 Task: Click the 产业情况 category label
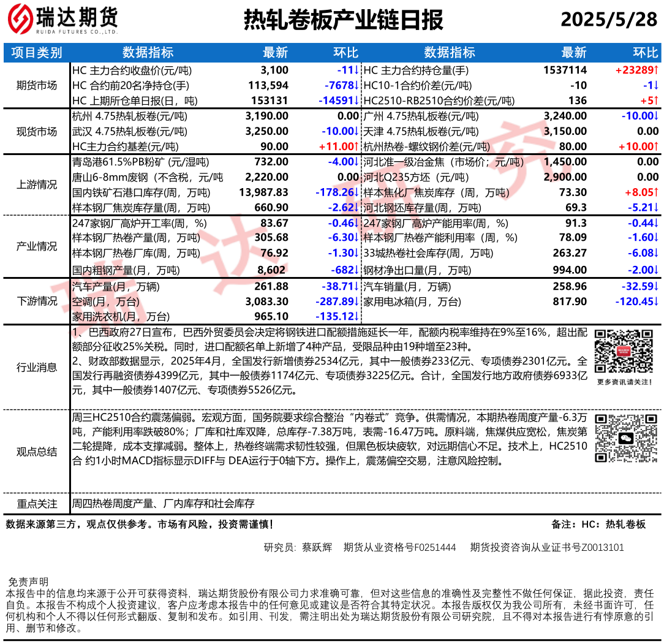click(x=37, y=246)
